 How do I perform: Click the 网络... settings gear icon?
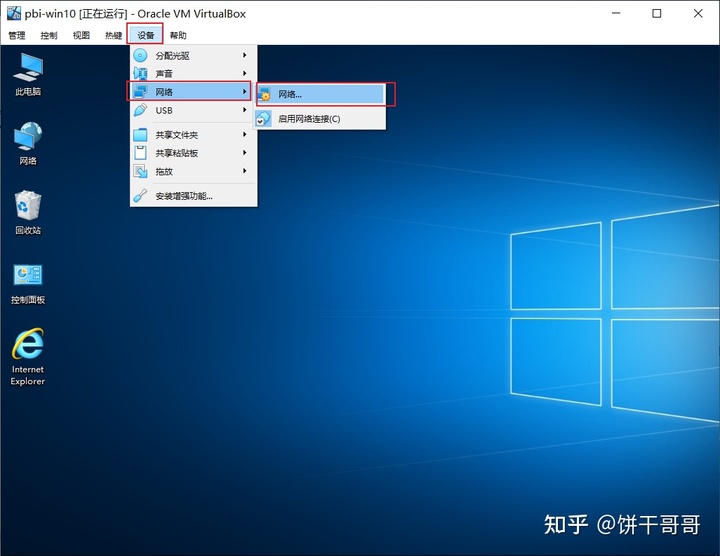pyautogui.click(x=264, y=95)
